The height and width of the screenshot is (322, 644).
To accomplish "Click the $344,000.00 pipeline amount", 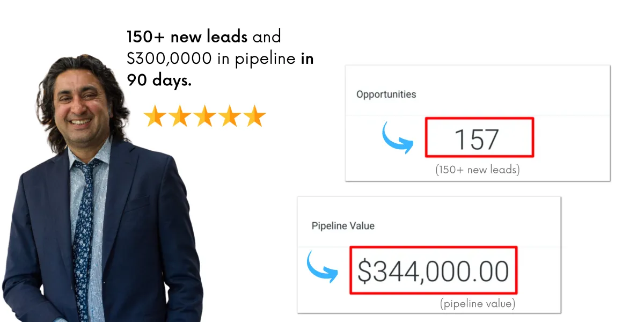I will tap(433, 271).
